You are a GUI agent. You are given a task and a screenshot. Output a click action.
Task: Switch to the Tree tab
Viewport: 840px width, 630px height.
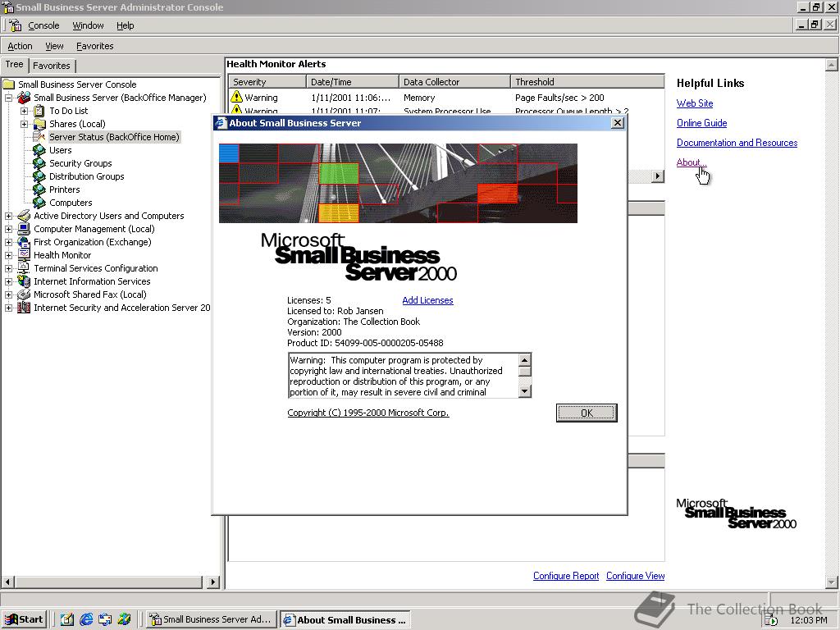pyautogui.click(x=15, y=64)
